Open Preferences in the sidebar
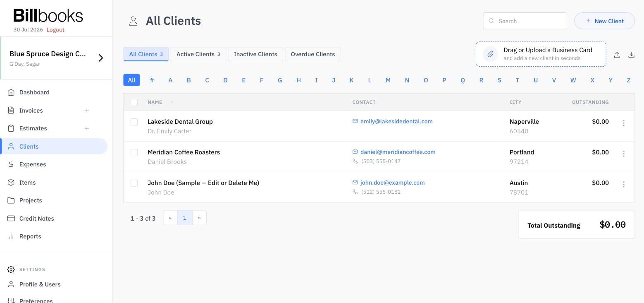This screenshot has width=644, height=303. 36,301
